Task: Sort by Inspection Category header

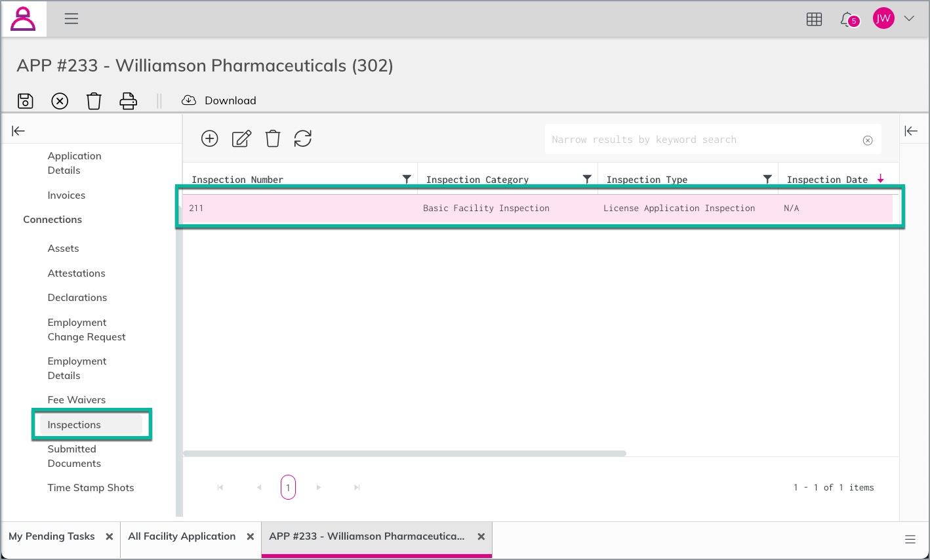Action: tap(477, 180)
